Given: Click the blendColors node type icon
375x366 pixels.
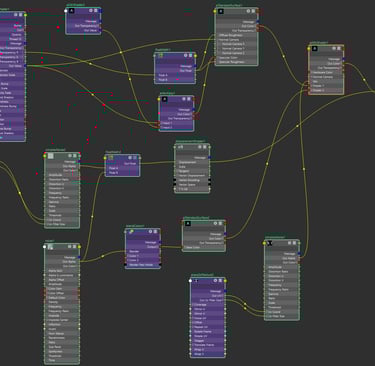Looking at the screenshot, I should [131, 231].
